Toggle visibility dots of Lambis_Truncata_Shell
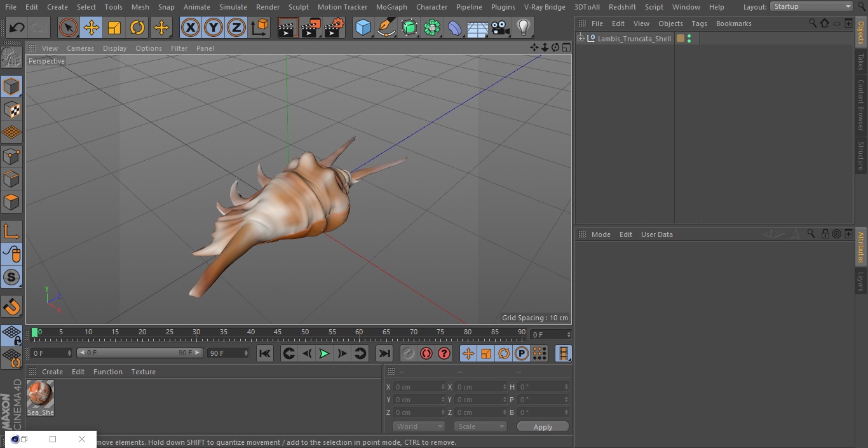Viewport: 868px width, 448px height. 689,39
